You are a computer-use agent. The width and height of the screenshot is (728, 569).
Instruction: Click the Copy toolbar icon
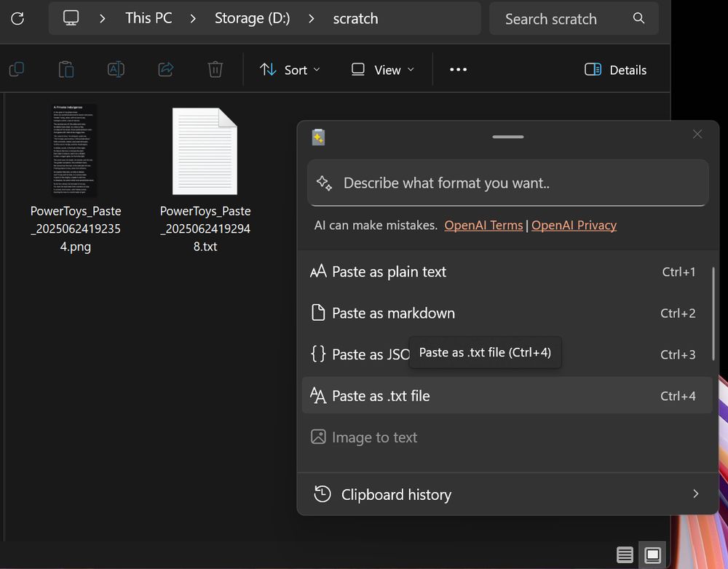point(17,70)
